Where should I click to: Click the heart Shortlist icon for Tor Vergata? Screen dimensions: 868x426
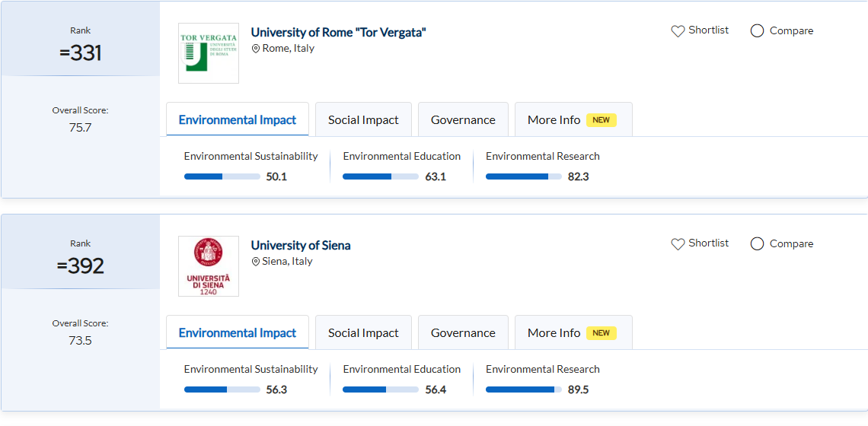[x=678, y=31]
